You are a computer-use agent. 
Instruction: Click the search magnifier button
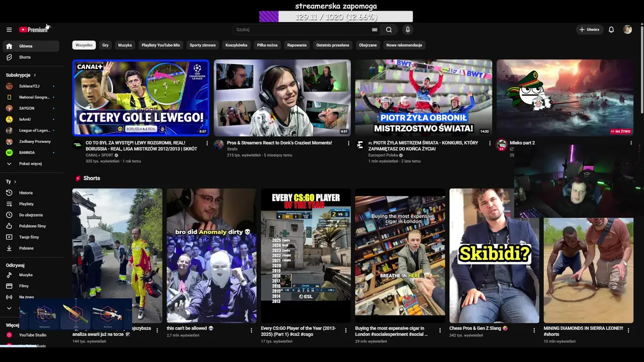389,30
